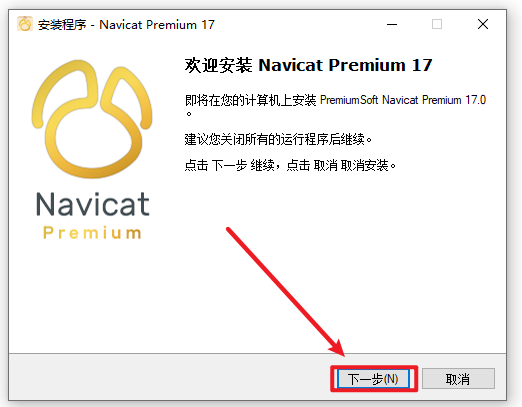Click the dark "Navicat" wordmark below the logo

coord(93,204)
